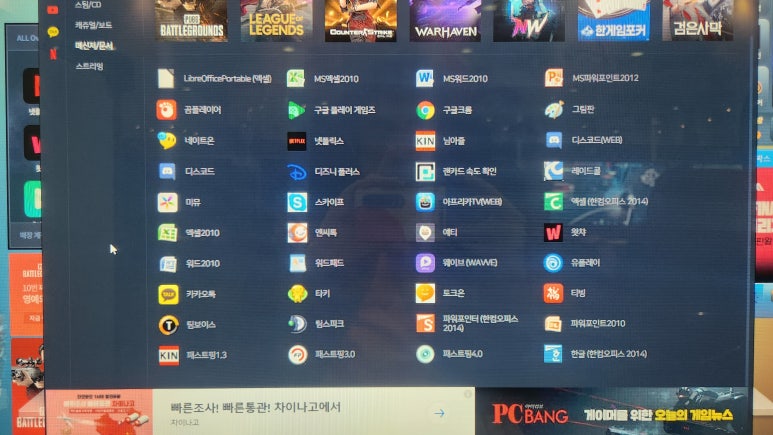The height and width of the screenshot is (435, 773).
Task: Click 엑셀2010 label text
Action: (x=202, y=233)
